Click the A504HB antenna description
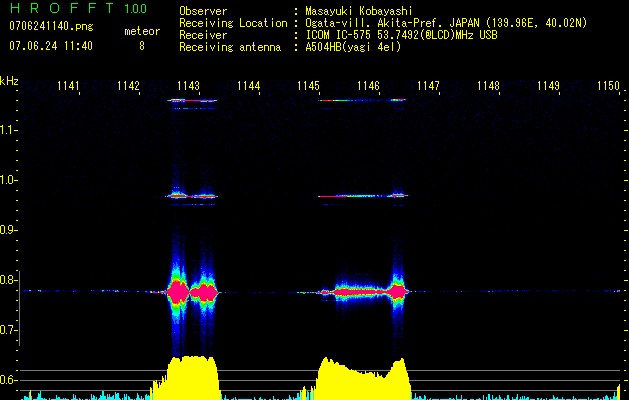 point(355,47)
